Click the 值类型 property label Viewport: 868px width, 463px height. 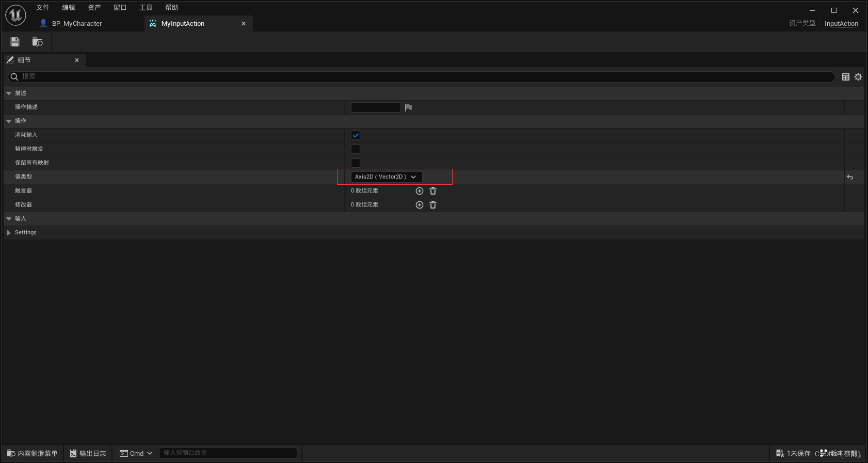click(23, 177)
